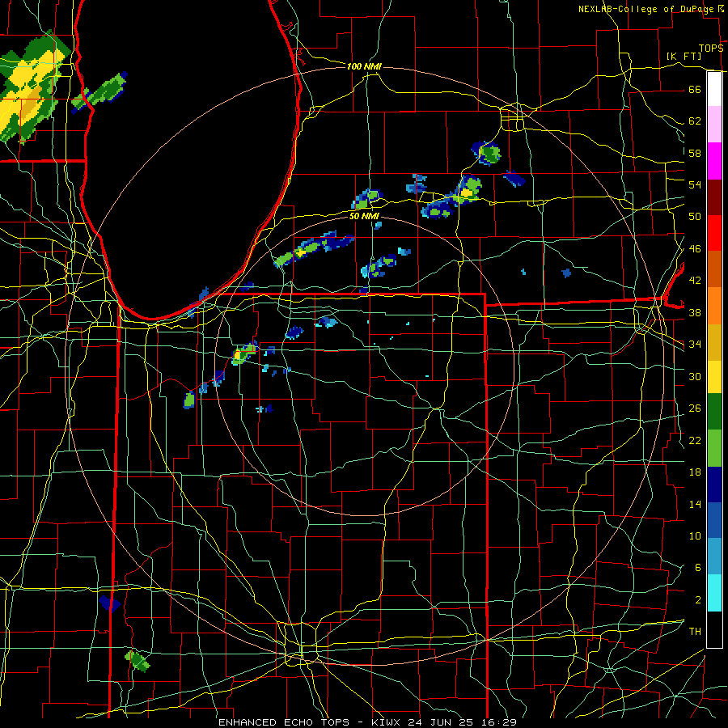728x728 pixels.
Task: Click the light pink legend color swatch
Action: (714, 125)
